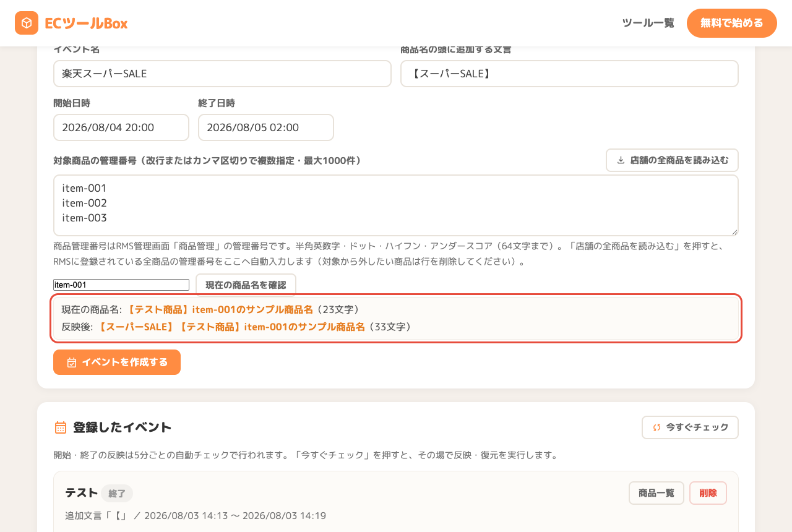
Task: Click the 現在の商品名 result text (23文字)
Action: 210,309
